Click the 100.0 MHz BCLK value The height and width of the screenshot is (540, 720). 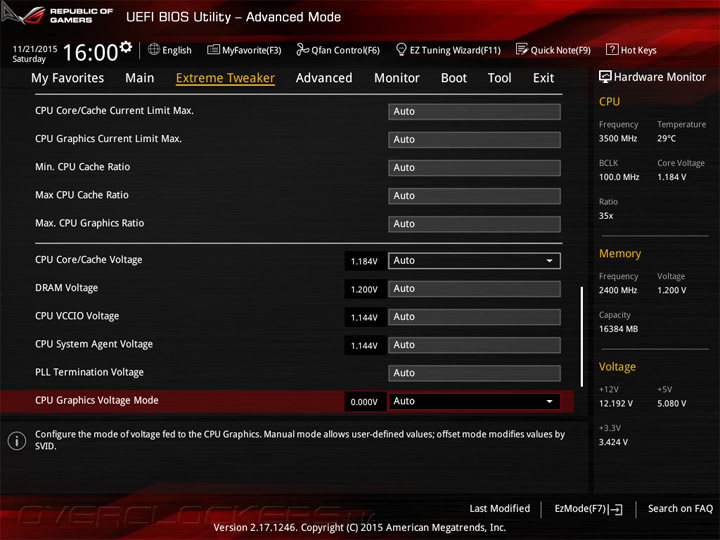[x=619, y=177]
